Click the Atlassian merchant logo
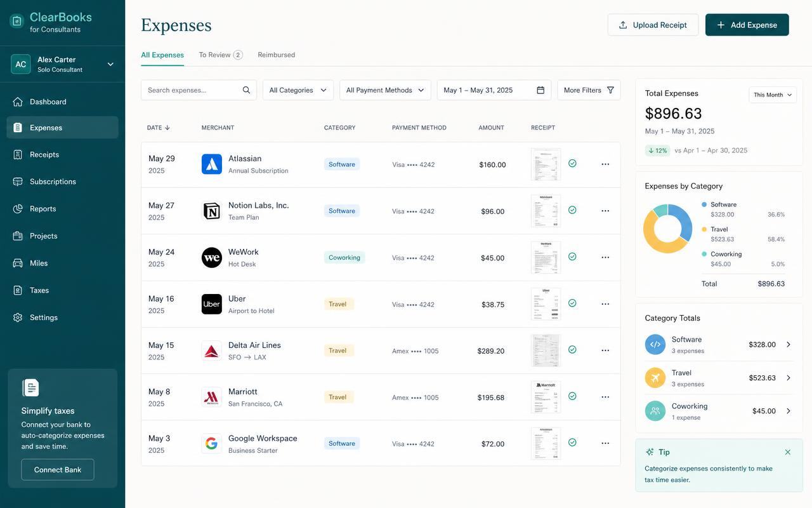This screenshot has height=508, width=812. coord(212,164)
